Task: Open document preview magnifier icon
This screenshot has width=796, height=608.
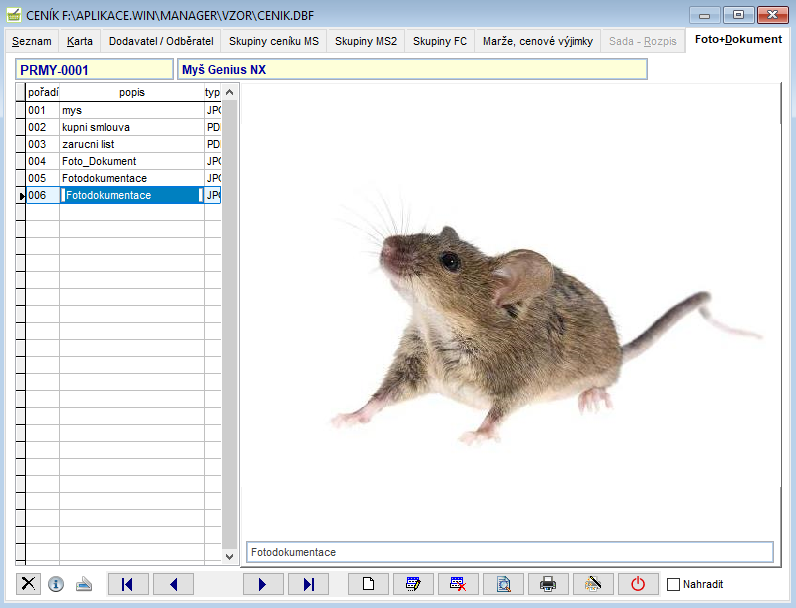Action: click(x=503, y=584)
